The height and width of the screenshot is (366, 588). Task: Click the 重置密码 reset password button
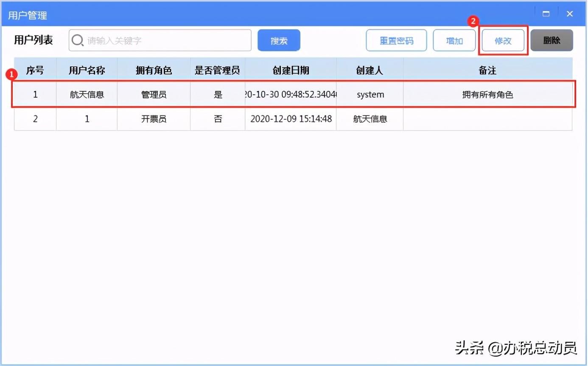click(x=396, y=40)
